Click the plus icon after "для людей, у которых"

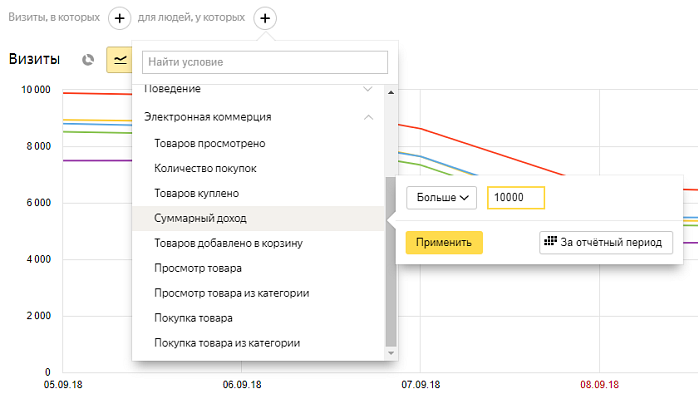coord(265,18)
